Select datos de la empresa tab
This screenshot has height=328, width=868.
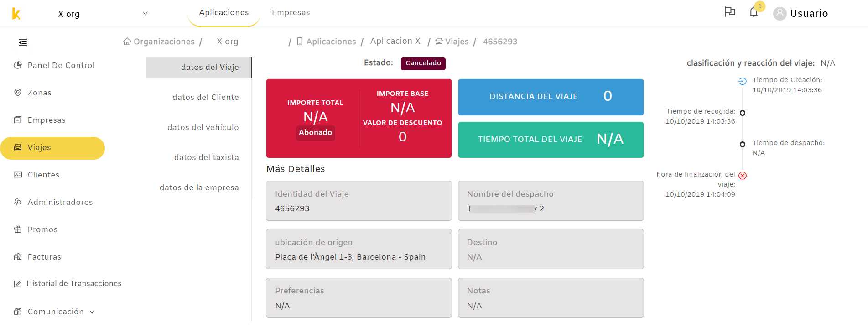pos(199,187)
